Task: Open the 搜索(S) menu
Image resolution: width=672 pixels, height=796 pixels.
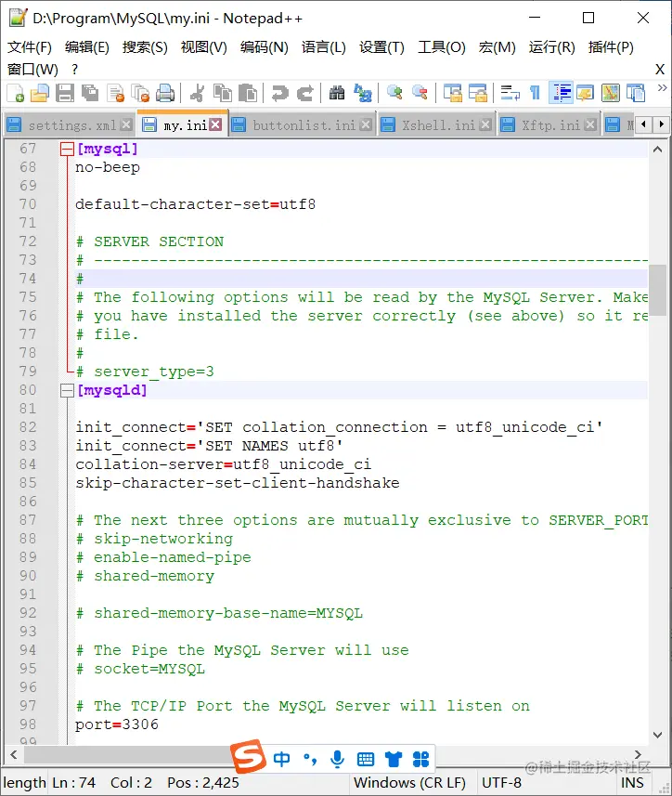Action: [x=145, y=47]
